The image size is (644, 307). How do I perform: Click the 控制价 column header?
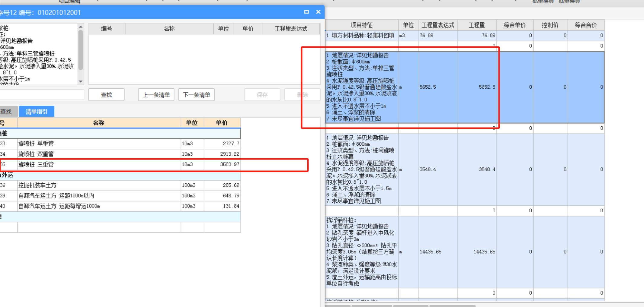(x=550, y=25)
